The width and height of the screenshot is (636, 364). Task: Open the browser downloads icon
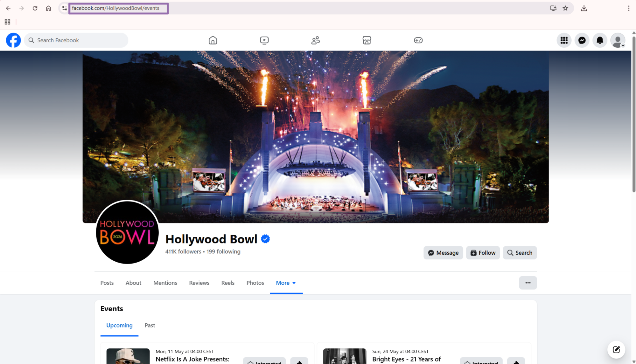click(x=584, y=8)
